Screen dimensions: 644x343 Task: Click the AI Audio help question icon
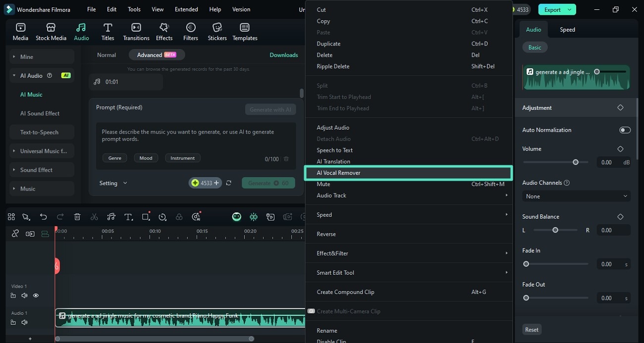point(49,76)
